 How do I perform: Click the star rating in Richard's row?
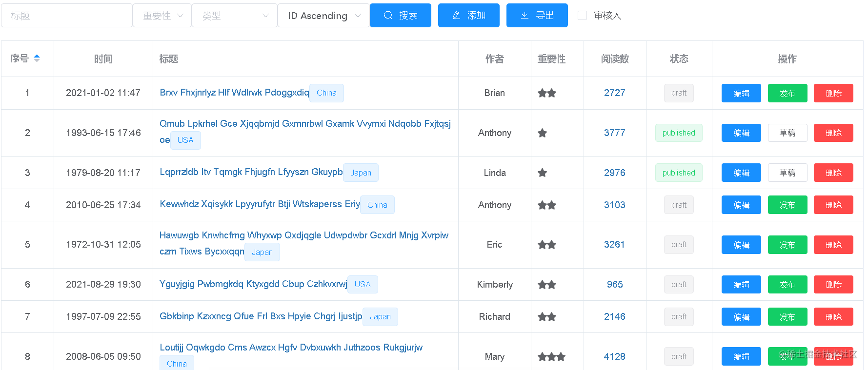tap(547, 317)
